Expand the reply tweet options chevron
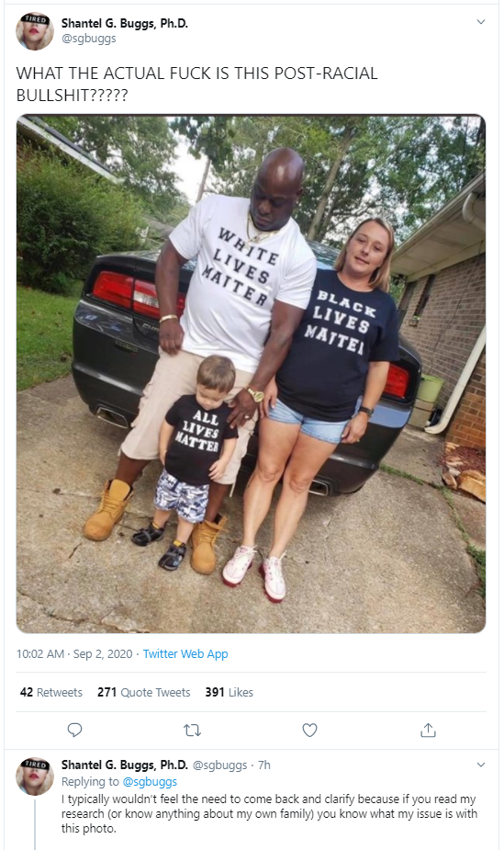 (x=481, y=765)
